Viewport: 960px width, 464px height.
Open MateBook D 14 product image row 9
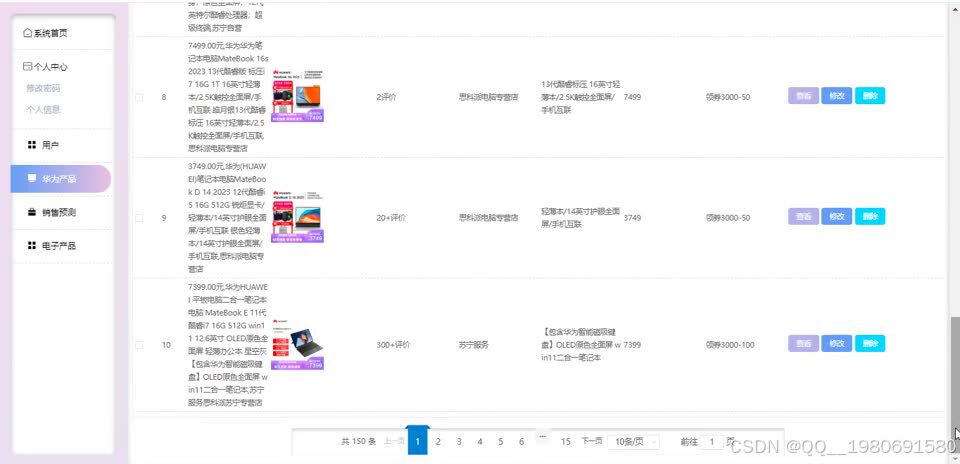pos(298,217)
